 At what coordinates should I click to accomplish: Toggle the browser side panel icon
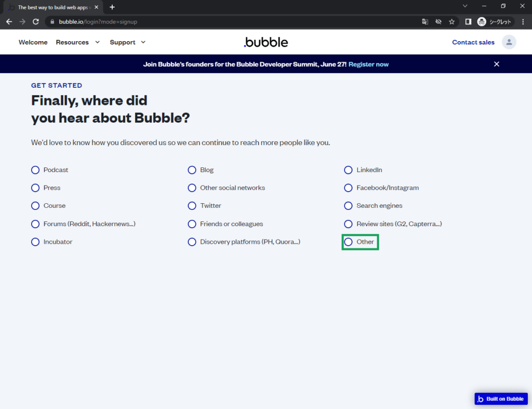(468, 22)
